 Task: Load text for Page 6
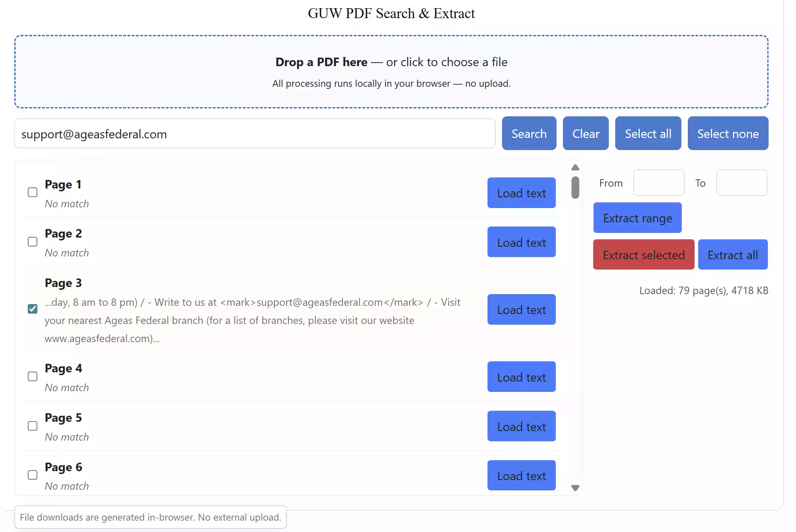tap(521, 475)
